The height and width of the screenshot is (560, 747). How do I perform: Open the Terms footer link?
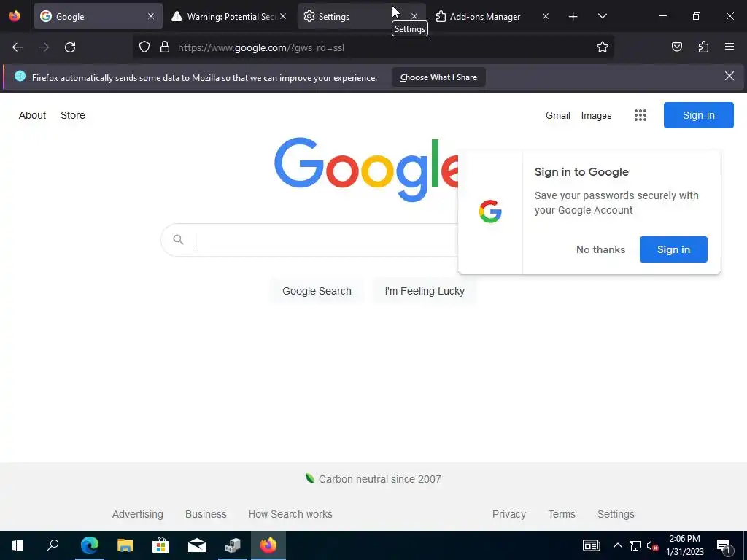click(562, 514)
